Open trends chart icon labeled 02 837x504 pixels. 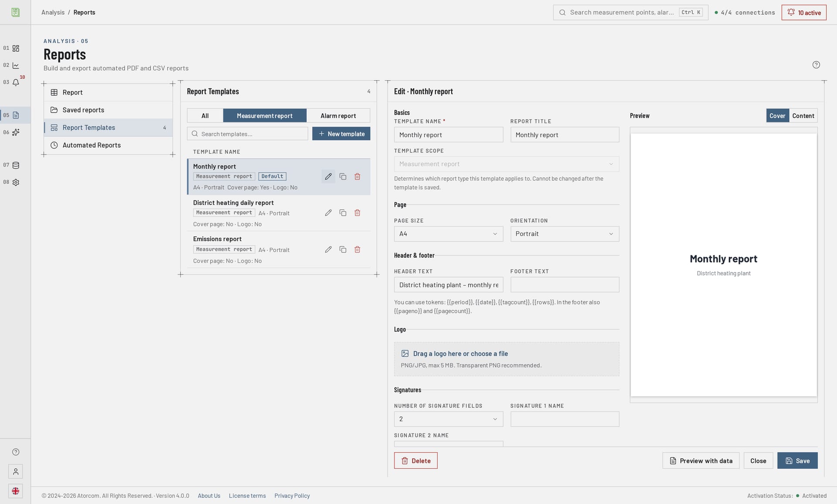(16, 65)
